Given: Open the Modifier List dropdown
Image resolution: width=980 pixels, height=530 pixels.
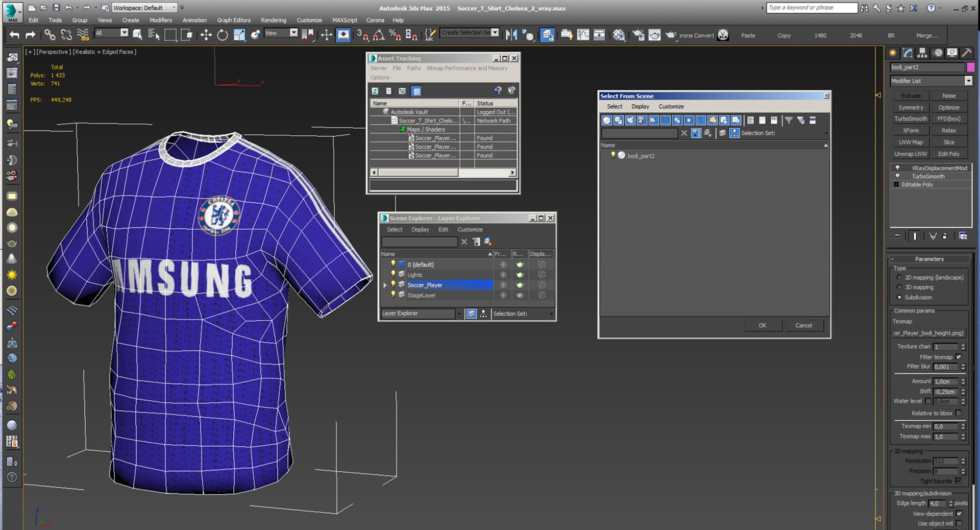Looking at the screenshot, I should (968, 81).
